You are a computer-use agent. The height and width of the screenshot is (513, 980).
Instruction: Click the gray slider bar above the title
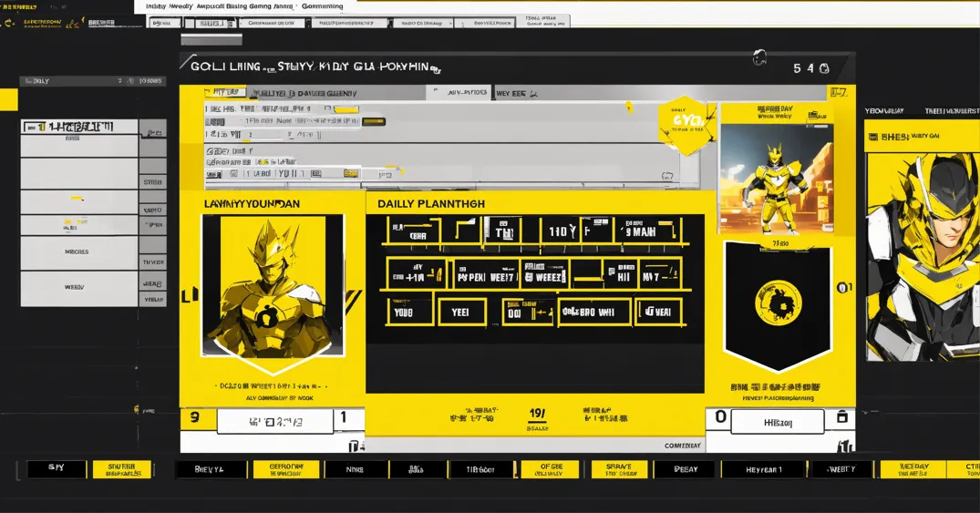point(211,39)
